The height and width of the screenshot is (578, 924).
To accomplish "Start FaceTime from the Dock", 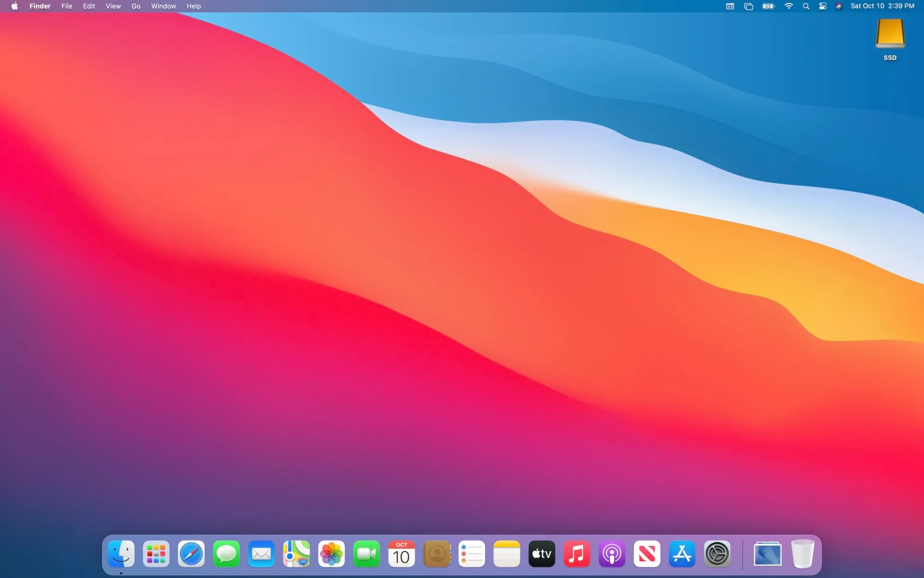I will (367, 553).
